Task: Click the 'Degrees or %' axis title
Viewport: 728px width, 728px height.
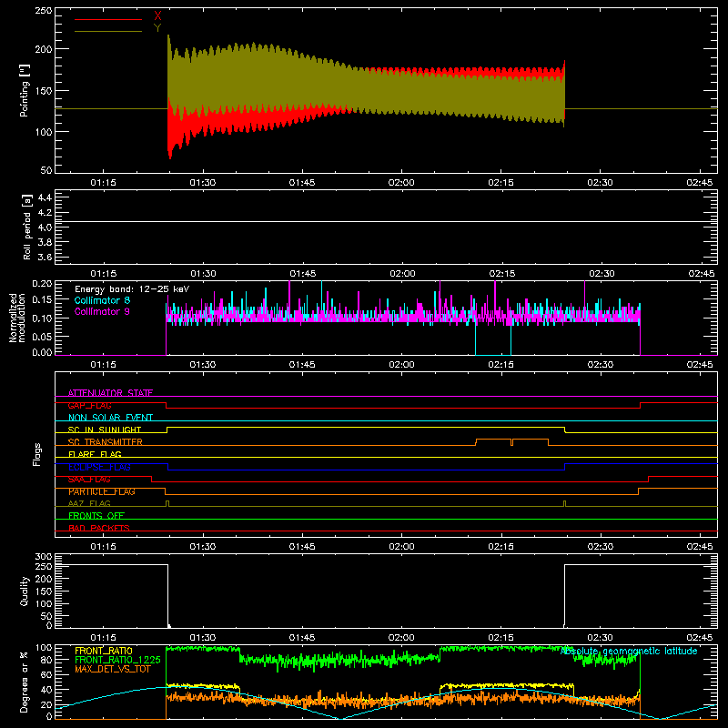Action: pyautogui.click(x=25, y=682)
